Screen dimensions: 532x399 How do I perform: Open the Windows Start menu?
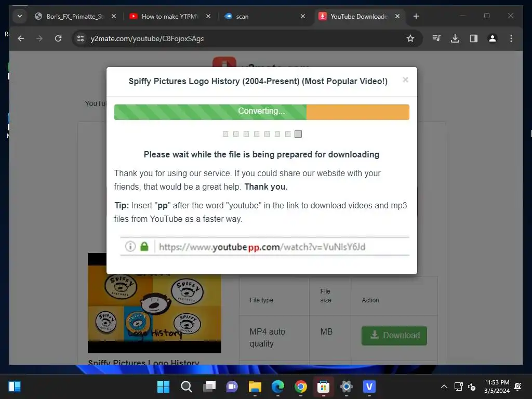coord(163,387)
